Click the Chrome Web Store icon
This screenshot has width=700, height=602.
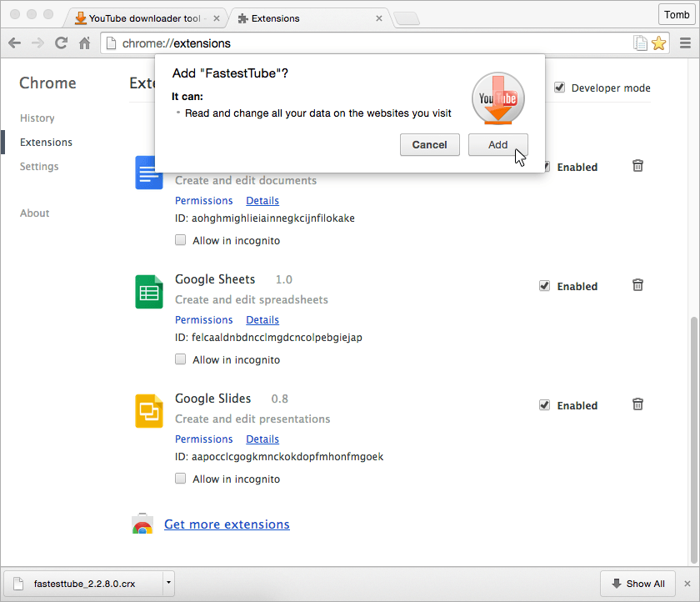click(142, 524)
